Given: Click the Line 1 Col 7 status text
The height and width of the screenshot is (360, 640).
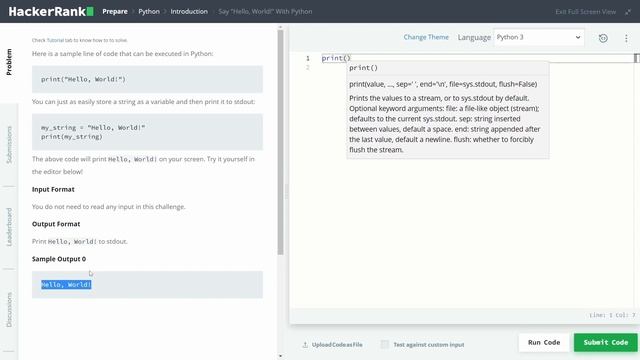Looking at the screenshot, I should 612,315.
